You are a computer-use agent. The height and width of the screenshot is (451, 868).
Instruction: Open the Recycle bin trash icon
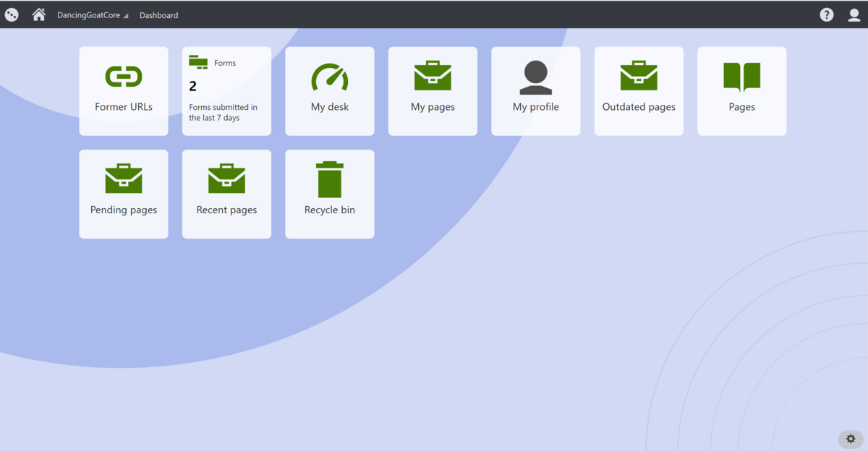pos(330,179)
